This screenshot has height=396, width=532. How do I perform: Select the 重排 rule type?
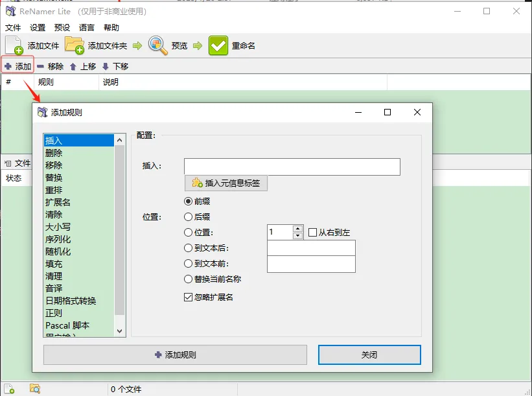click(78, 190)
